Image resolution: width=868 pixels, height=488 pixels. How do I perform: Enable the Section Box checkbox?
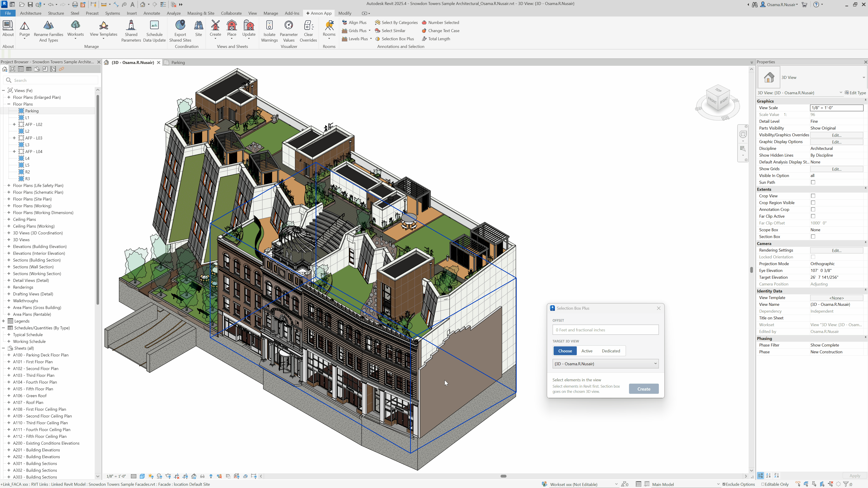[813, 236]
